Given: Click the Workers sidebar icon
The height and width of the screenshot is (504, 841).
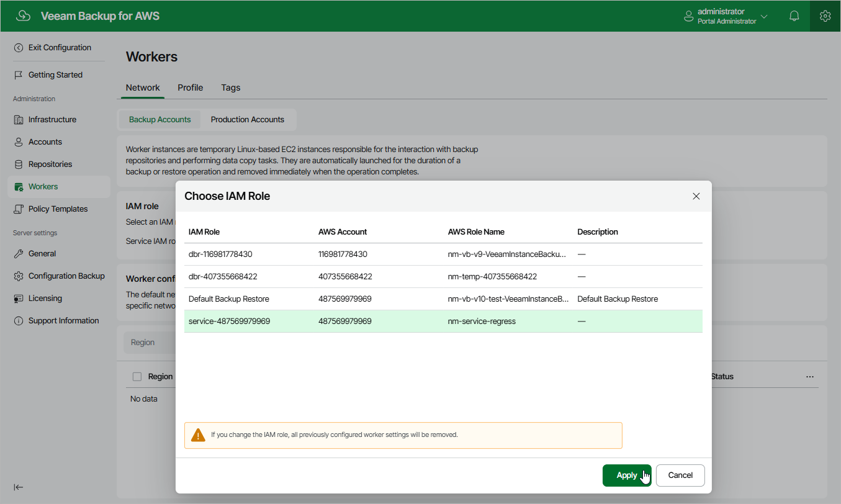Looking at the screenshot, I should 19,187.
